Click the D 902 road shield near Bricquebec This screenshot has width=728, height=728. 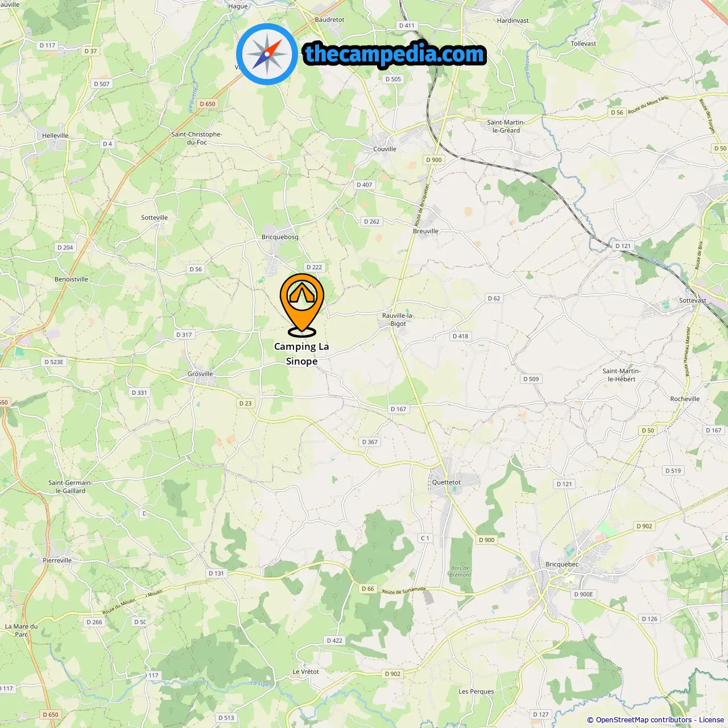[644, 527]
